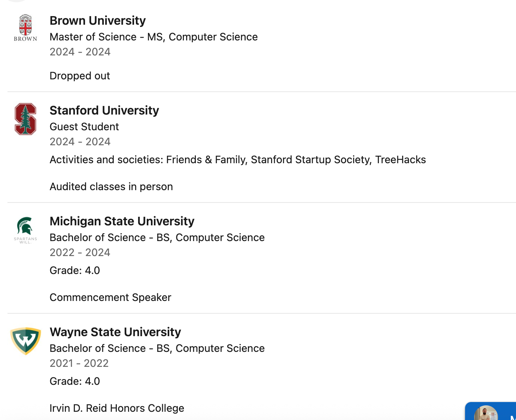
Task: Click the Audited classes in person text
Action: pyautogui.click(x=111, y=187)
